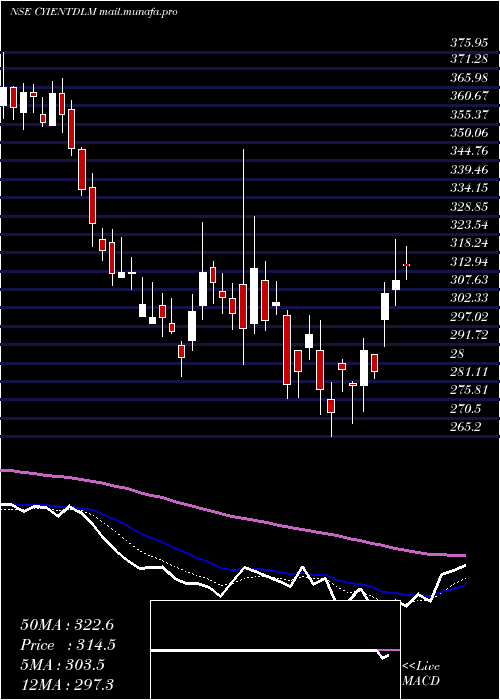Click the 365.98 price label
The image size is (500, 700).
point(469,77)
